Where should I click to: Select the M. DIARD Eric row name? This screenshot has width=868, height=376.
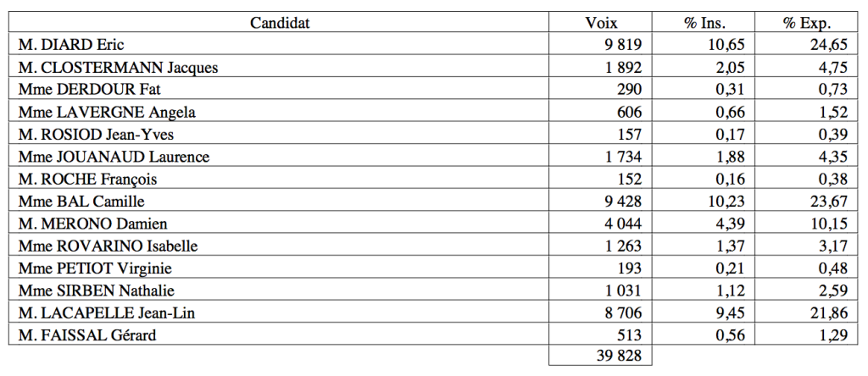(66, 45)
